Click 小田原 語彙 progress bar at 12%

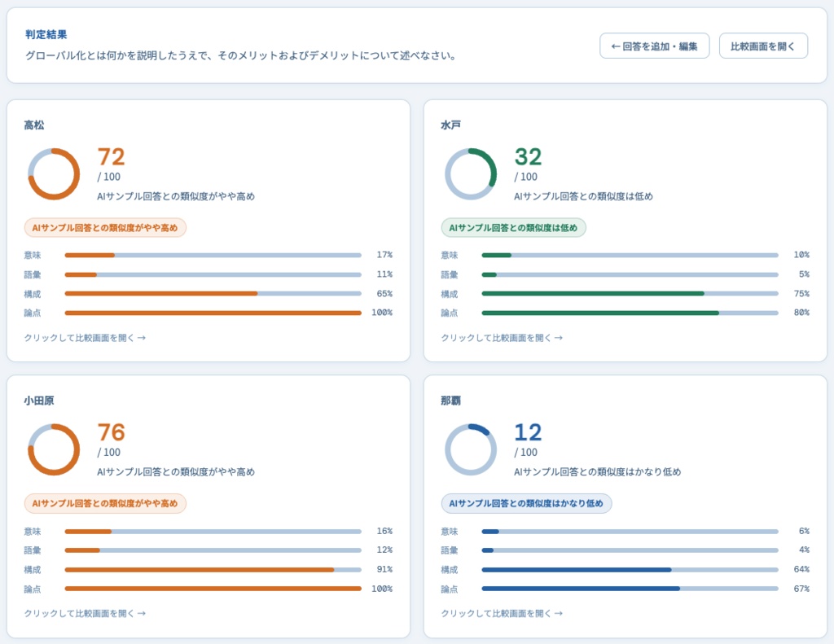pos(213,550)
